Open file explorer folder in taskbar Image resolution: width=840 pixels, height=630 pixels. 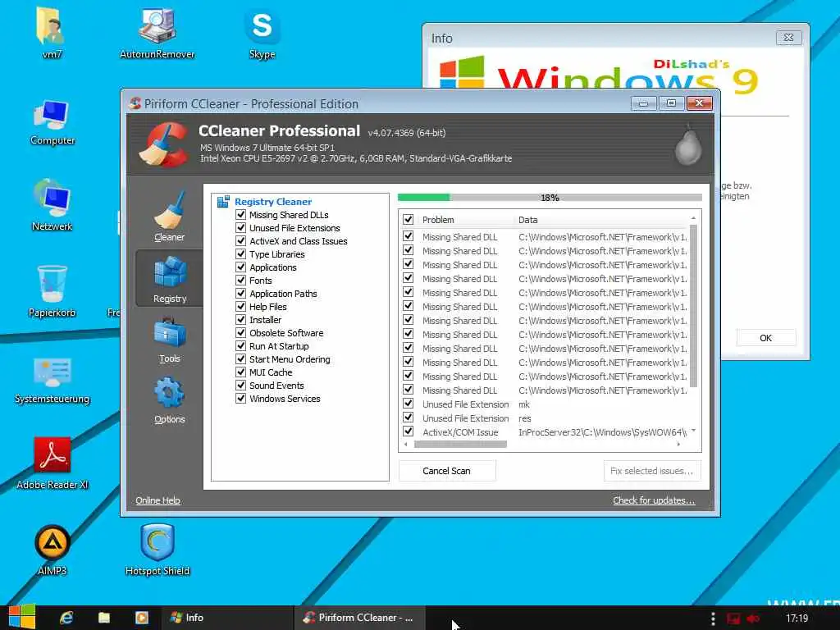[104, 618]
